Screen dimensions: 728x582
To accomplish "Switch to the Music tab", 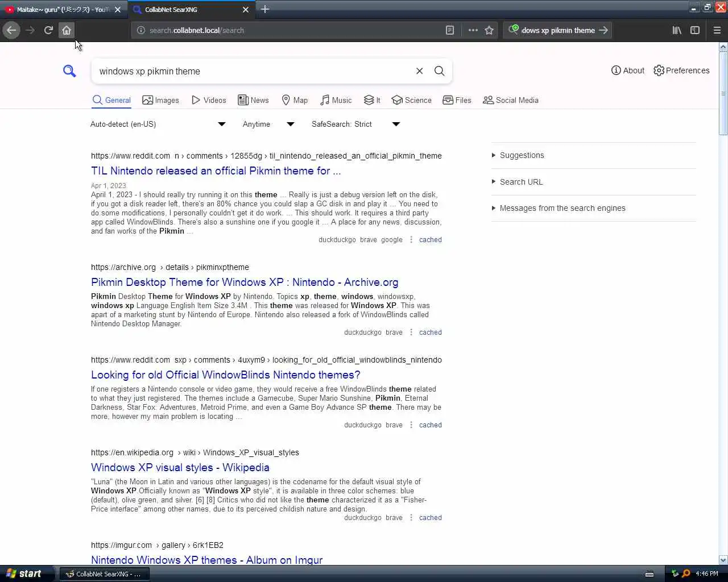I will [336, 100].
